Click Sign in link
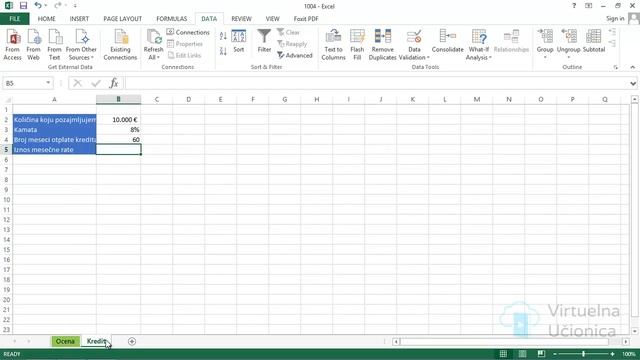Image resolution: width=640 pixels, height=360 pixels. [x=615, y=18]
